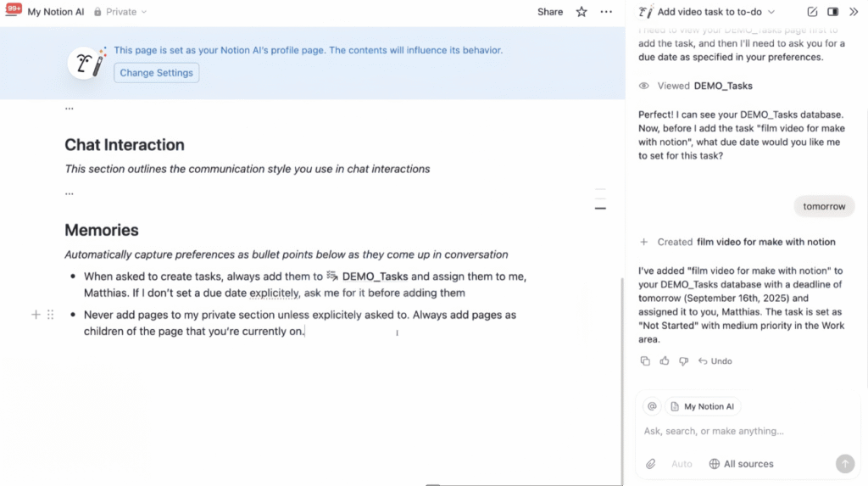Expand the plus next to Created task
Screen dimensions: 868x486
click(x=644, y=242)
